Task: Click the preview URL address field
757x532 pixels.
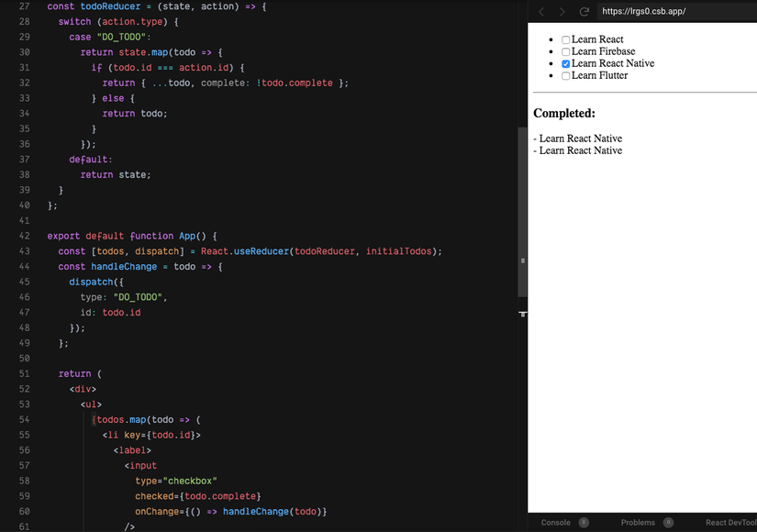Action: click(677, 11)
